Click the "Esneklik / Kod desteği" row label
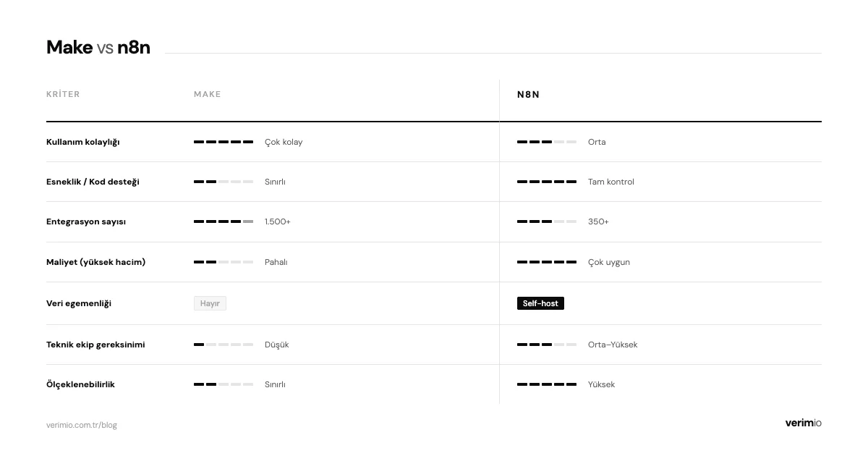The image size is (868, 456). [93, 182]
